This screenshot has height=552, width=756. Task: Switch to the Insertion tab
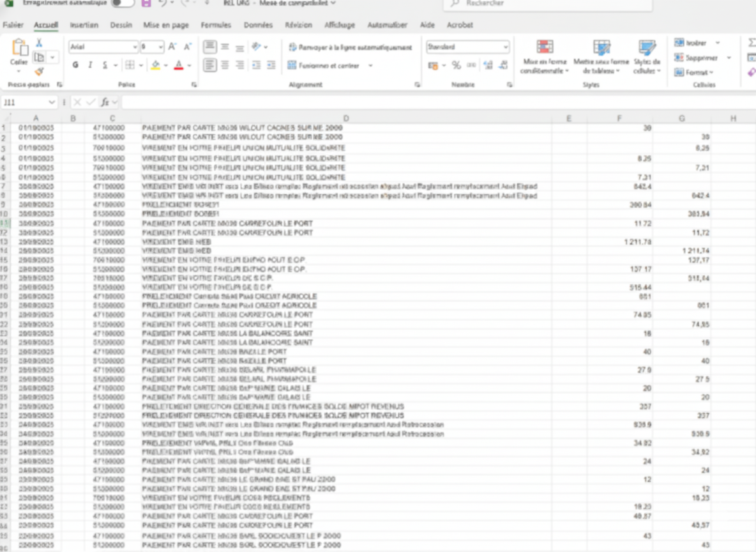click(x=84, y=25)
